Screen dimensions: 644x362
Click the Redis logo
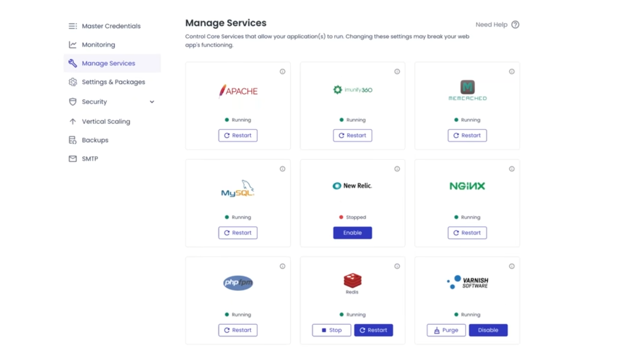click(352, 284)
